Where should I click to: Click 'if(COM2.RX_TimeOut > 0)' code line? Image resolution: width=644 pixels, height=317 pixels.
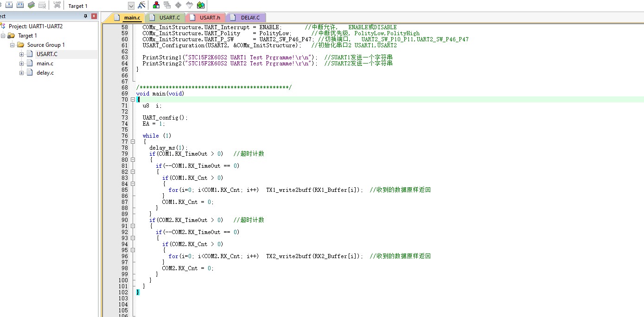point(186,220)
